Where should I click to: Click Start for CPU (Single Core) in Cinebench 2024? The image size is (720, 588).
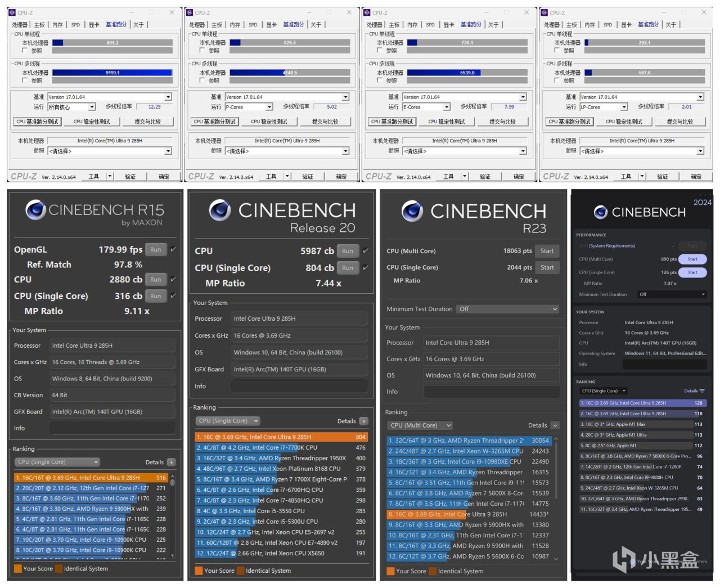point(692,272)
